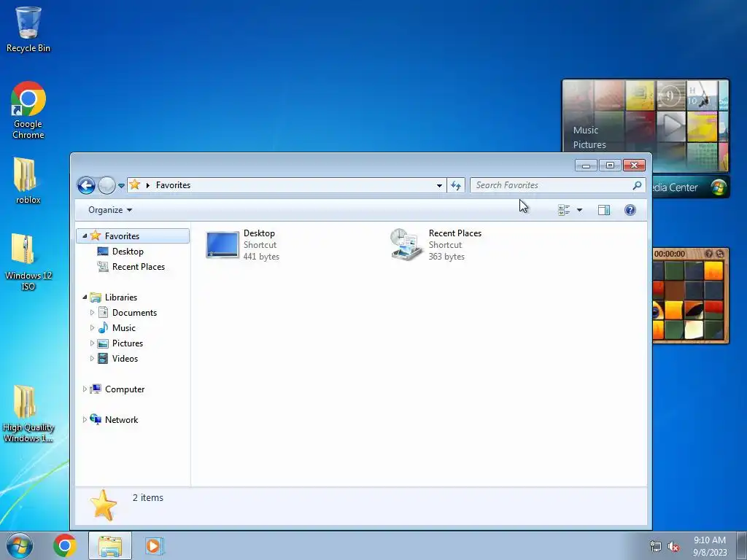Viewport: 747px width, 560px height.
Task: Go back using the Explorer back arrow
Action: [86, 185]
